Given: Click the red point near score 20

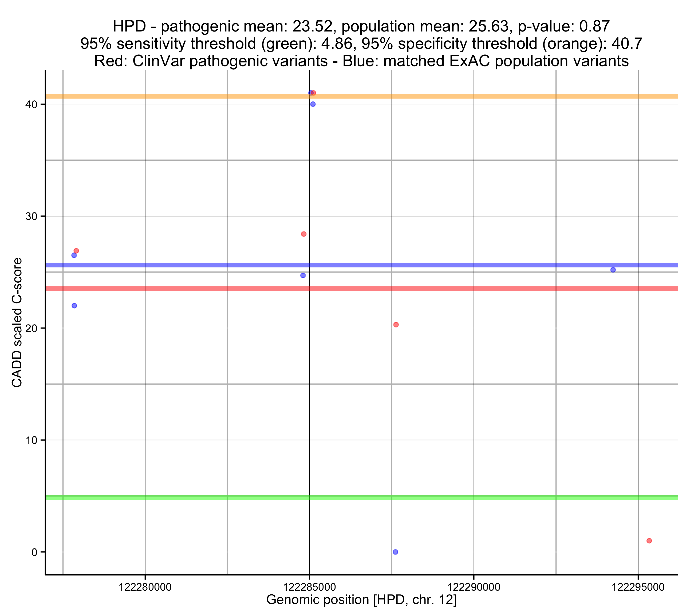Looking at the screenshot, I should point(396,325).
